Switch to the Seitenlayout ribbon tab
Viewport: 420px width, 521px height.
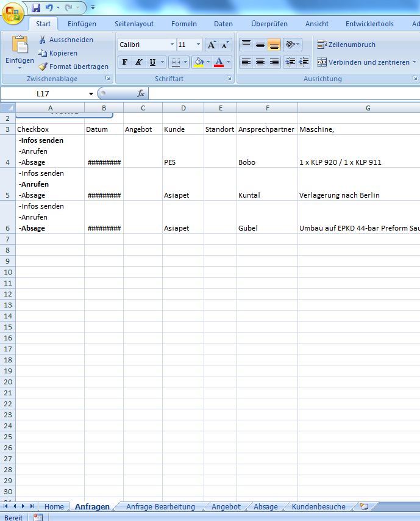click(x=134, y=24)
